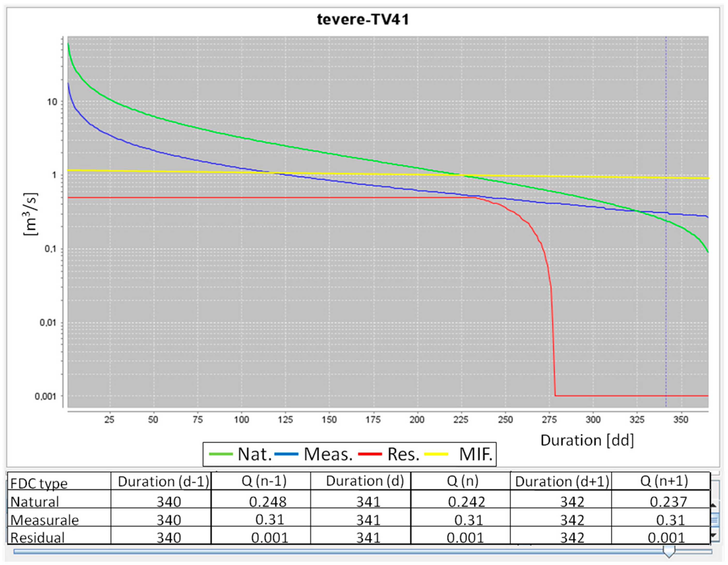This screenshot has width=728, height=565.
Task: Click the yellow MIF. legend line swatch
Action: click(436, 454)
